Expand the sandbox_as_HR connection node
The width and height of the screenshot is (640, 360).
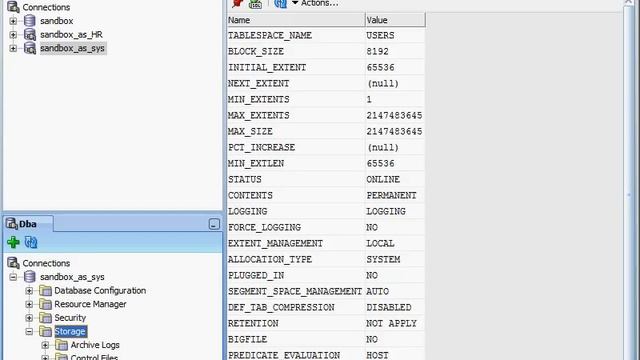pyautogui.click(x=13, y=35)
